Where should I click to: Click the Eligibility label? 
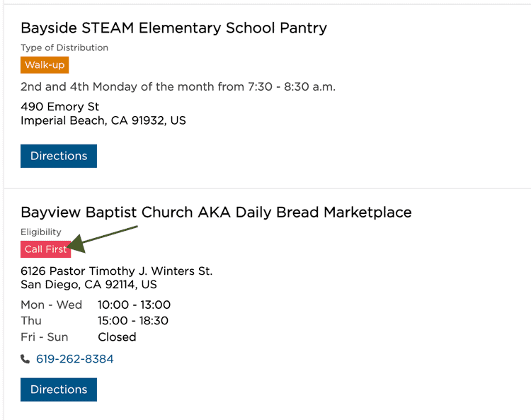(41, 232)
